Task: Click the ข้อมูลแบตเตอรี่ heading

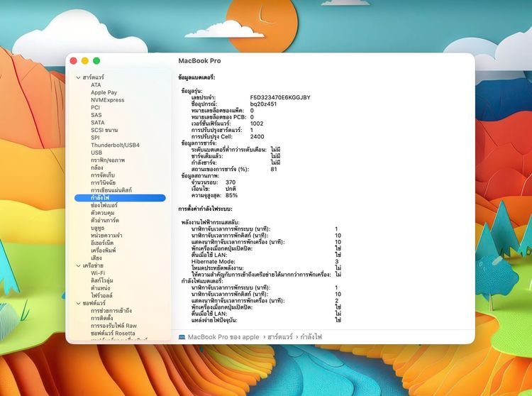Action: (196, 77)
